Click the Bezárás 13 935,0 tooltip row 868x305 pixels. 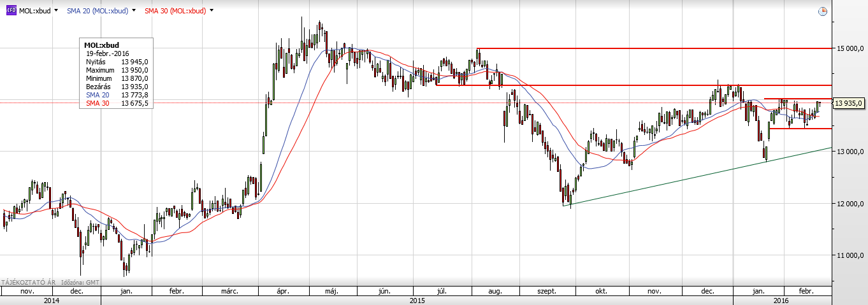(x=117, y=86)
